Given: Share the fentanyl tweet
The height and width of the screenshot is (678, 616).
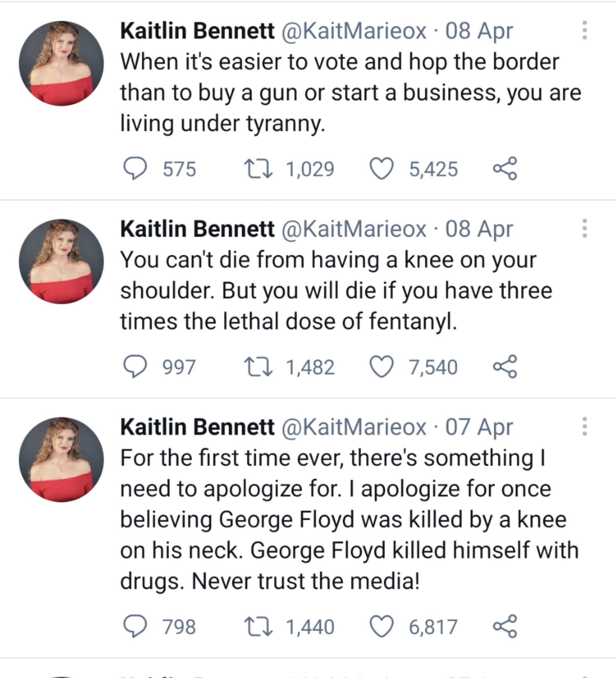Looking at the screenshot, I should tap(505, 366).
